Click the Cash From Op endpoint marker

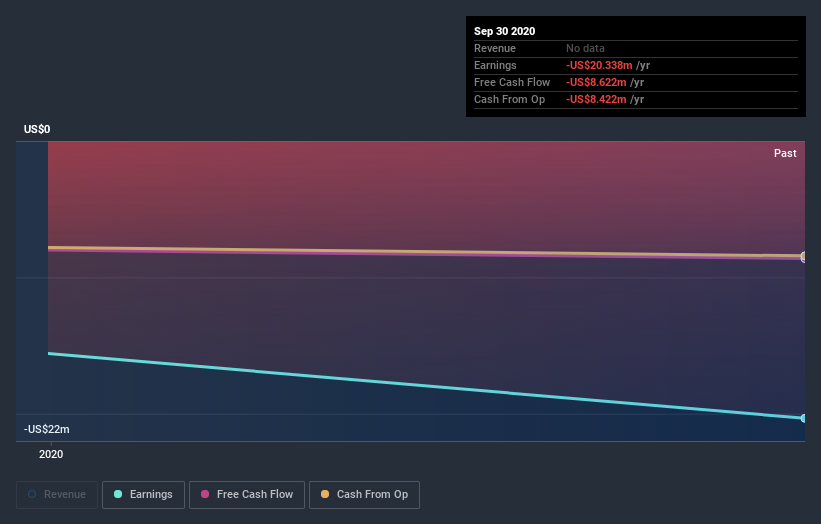pos(803,255)
